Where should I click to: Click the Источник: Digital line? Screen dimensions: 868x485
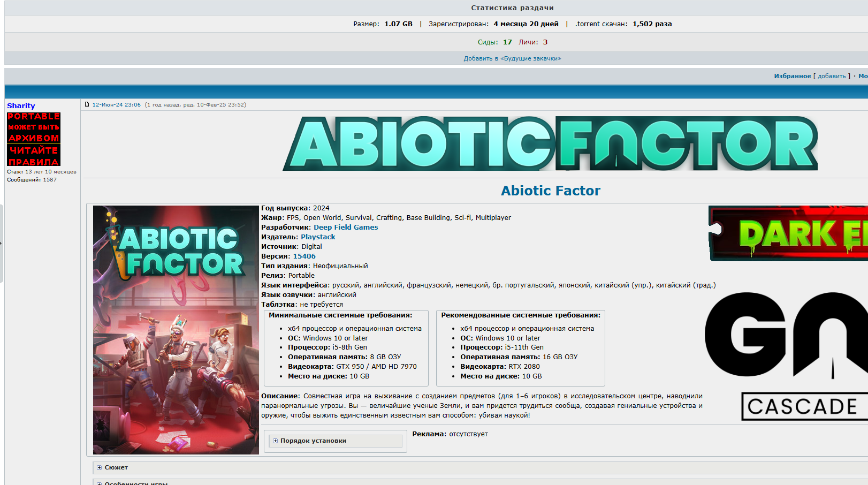click(x=292, y=247)
